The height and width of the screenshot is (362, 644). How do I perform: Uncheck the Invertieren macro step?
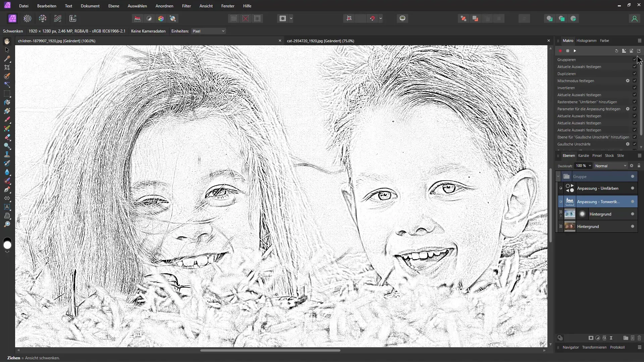tap(635, 88)
